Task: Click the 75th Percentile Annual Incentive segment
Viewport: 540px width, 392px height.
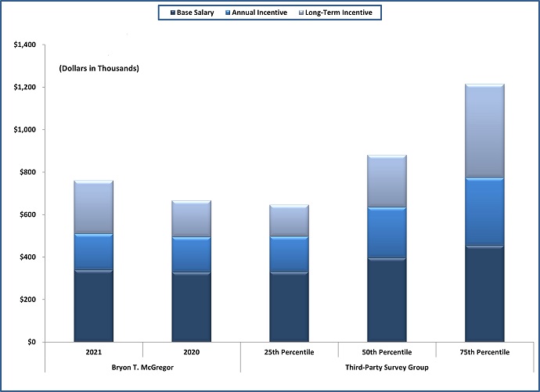Action: (x=484, y=211)
